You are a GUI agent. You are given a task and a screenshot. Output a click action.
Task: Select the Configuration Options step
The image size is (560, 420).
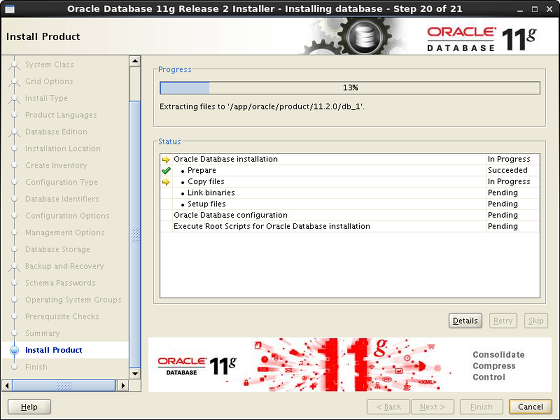pos(67,216)
